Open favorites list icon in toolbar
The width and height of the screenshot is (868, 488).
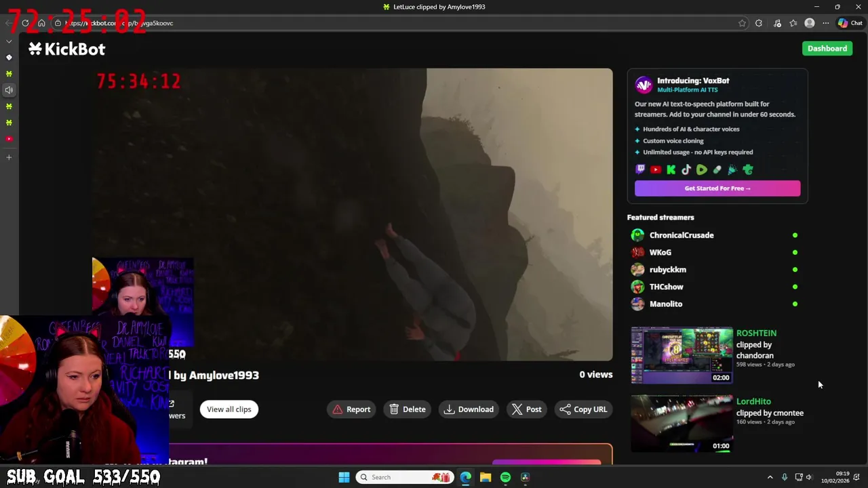coord(793,23)
